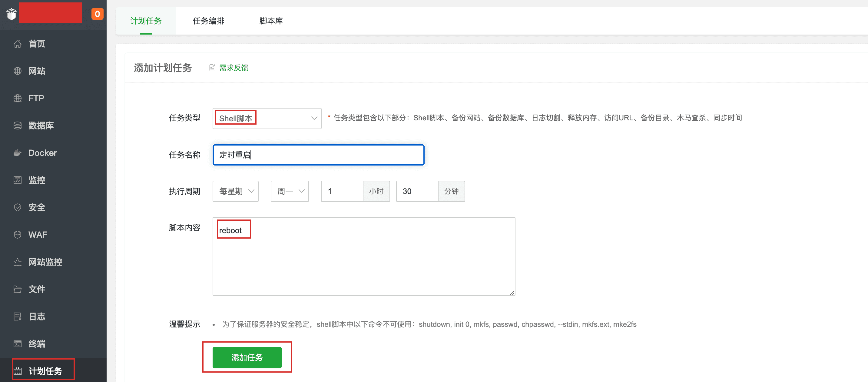Open the 任务类型 Shell脚本 dropdown
The width and height of the screenshot is (868, 382).
267,118
